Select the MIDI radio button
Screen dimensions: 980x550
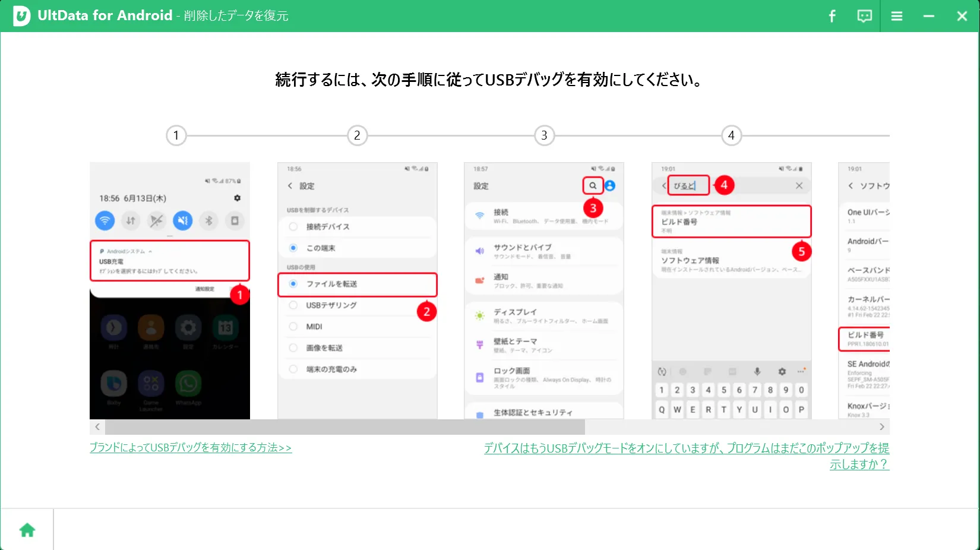[293, 326]
